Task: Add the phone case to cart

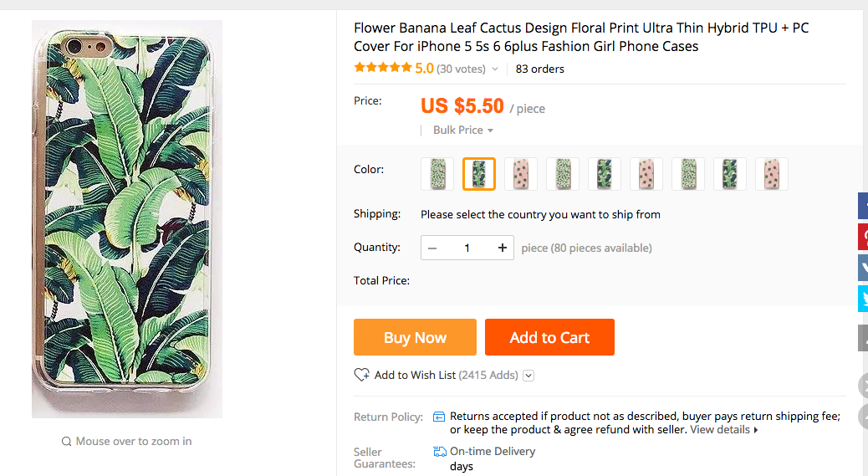Action: pos(549,337)
